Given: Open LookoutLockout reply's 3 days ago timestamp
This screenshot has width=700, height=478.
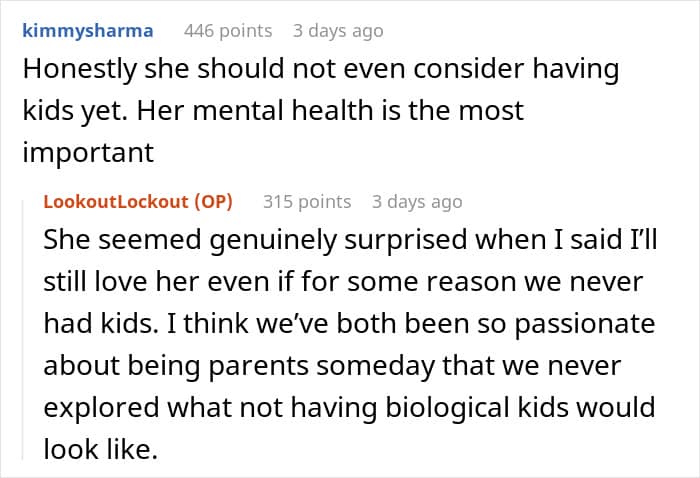Looking at the screenshot, I should (417, 202).
